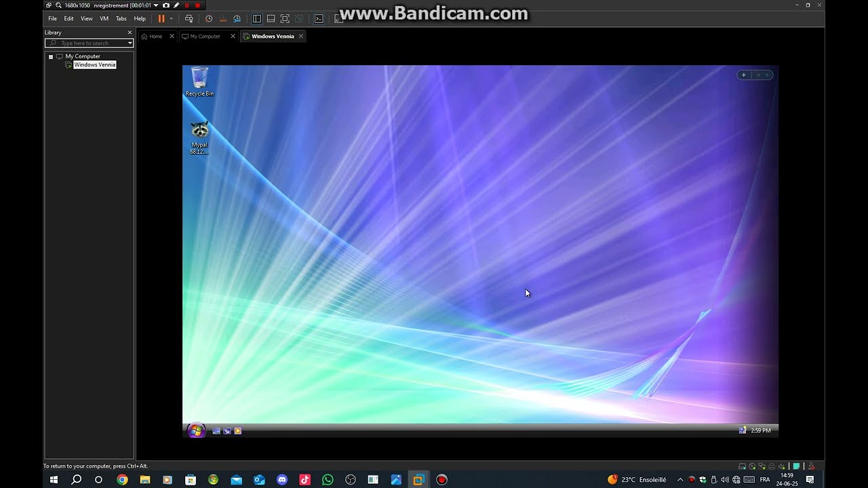Open the guest Start menu orb

(196, 430)
